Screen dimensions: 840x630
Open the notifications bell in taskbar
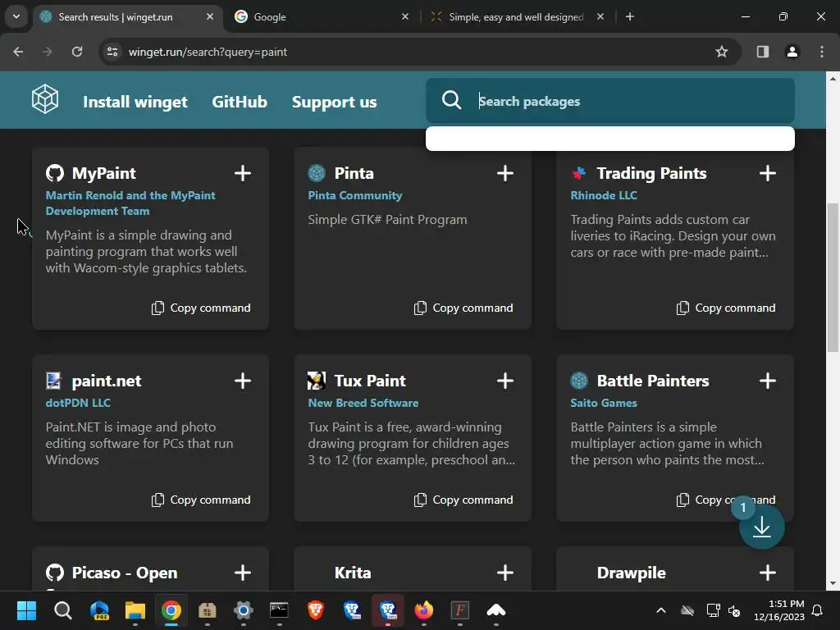point(818,610)
